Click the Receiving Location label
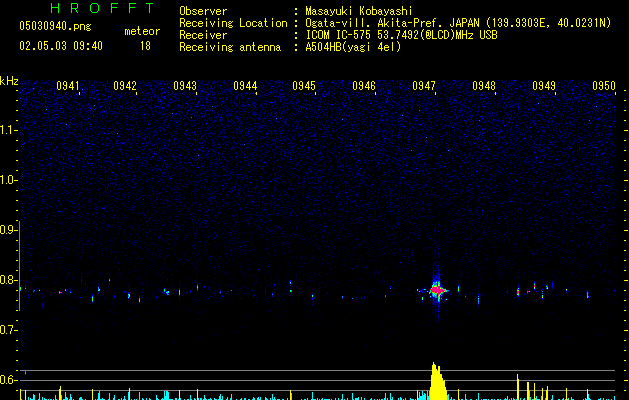629x400 pixels. coord(233,23)
